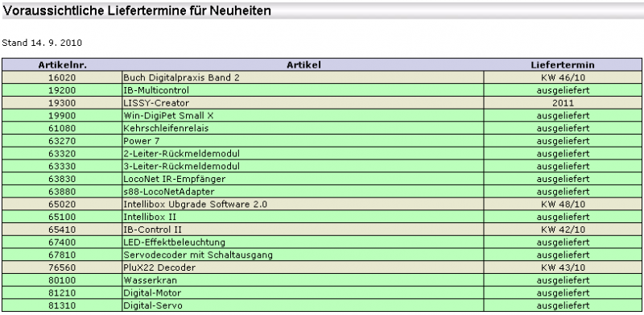Click the Win-DigiPet Small X entry
This screenshot has height=315, width=644.
tap(168, 116)
